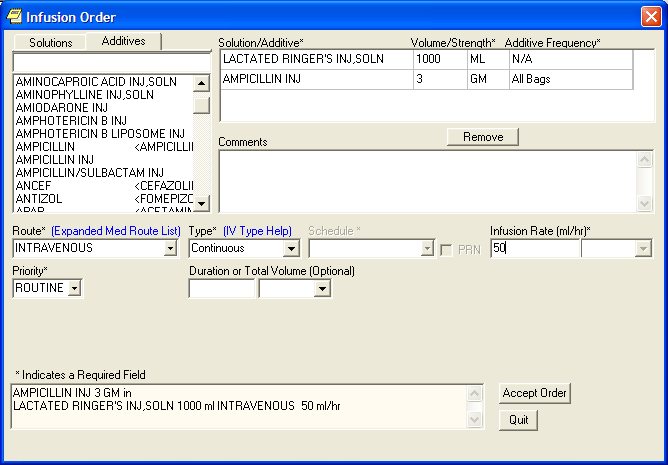Open the Infusion Rate units dropdown
Screen dimensions: 668x465
(643, 248)
